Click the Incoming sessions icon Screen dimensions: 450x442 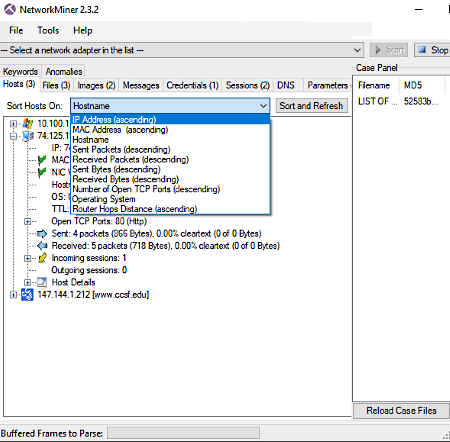(x=42, y=258)
